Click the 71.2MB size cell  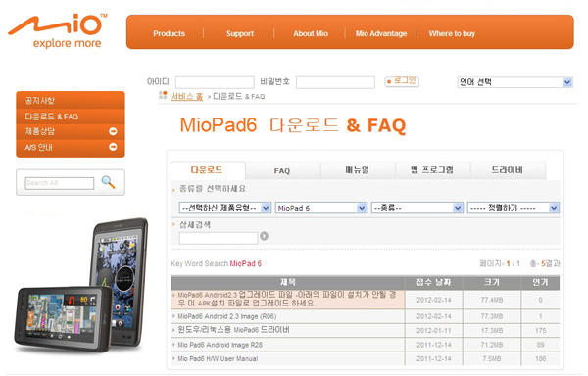tap(492, 345)
